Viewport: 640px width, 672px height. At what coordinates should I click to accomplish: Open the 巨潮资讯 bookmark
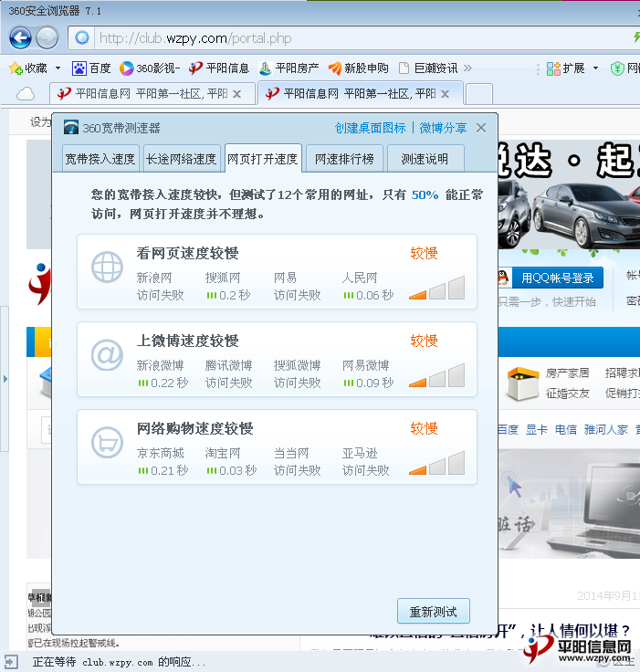pyautogui.click(x=427, y=68)
